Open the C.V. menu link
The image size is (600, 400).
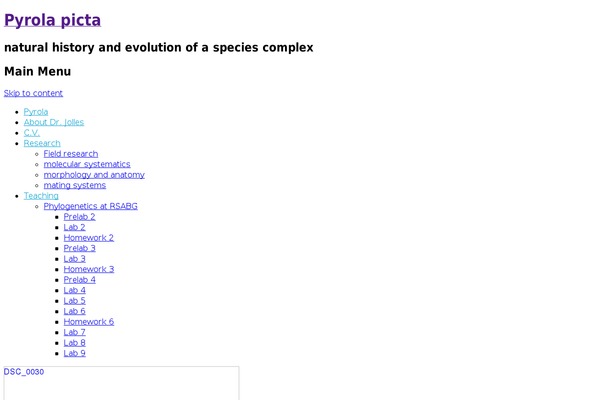32,133
